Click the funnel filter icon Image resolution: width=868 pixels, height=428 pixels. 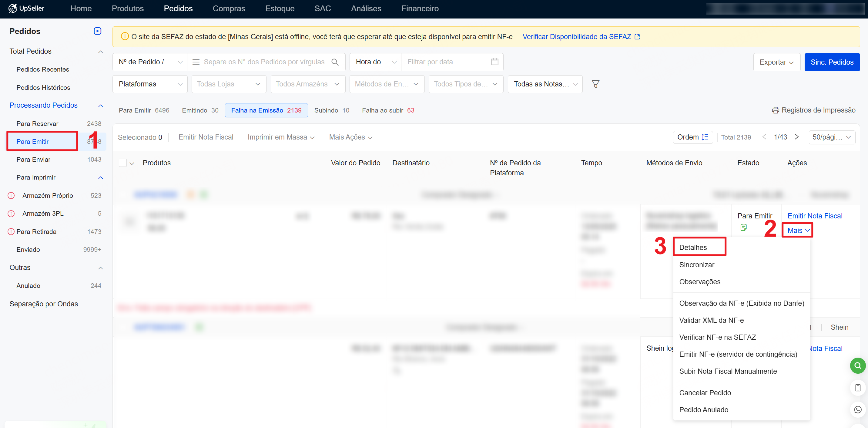595,84
